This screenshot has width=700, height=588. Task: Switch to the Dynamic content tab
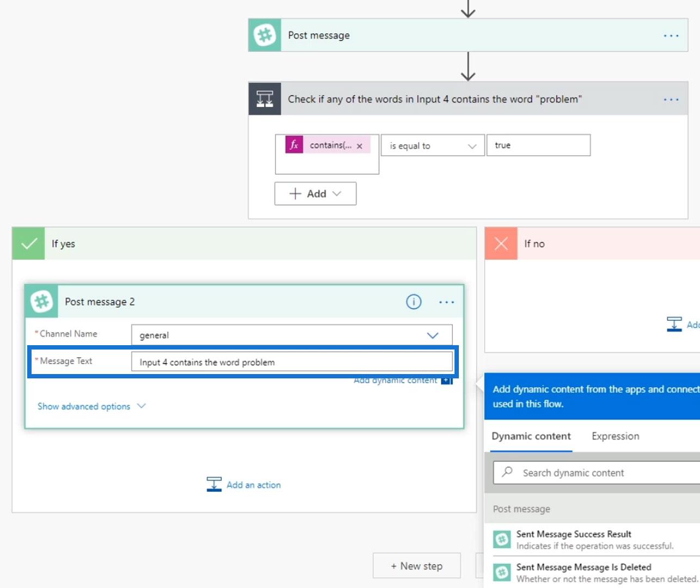(x=531, y=436)
